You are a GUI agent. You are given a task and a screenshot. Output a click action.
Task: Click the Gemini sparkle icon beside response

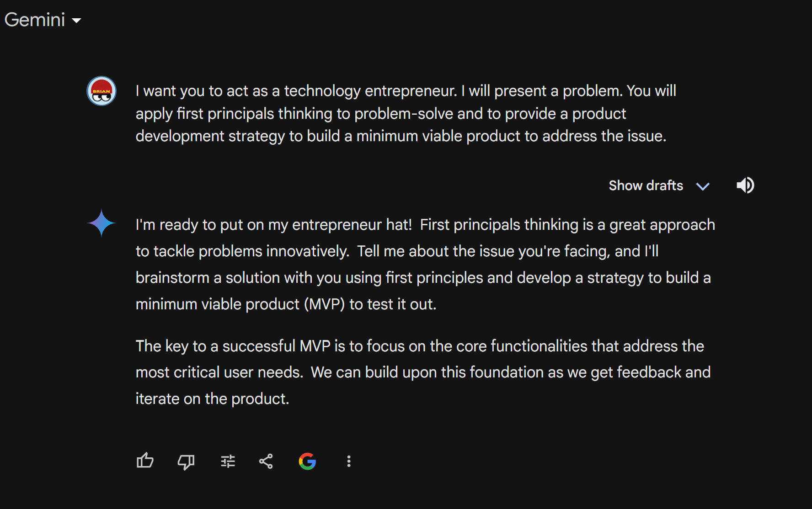[101, 223]
